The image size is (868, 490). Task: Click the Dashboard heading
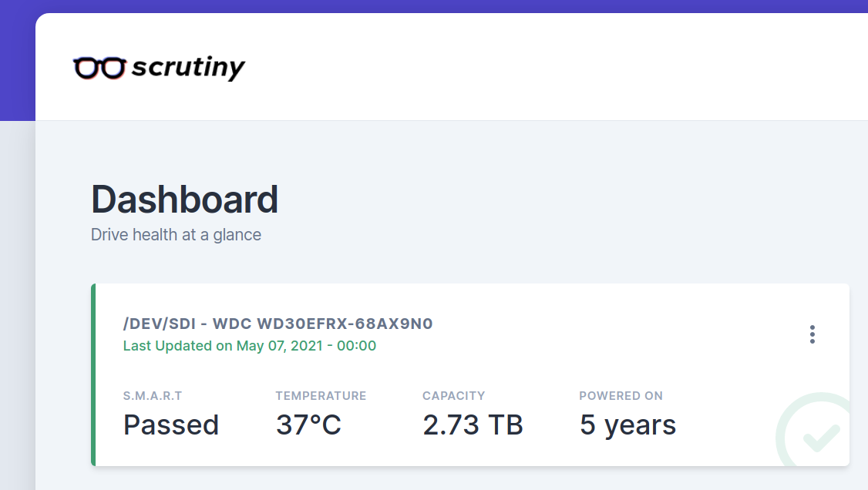(x=184, y=200)
